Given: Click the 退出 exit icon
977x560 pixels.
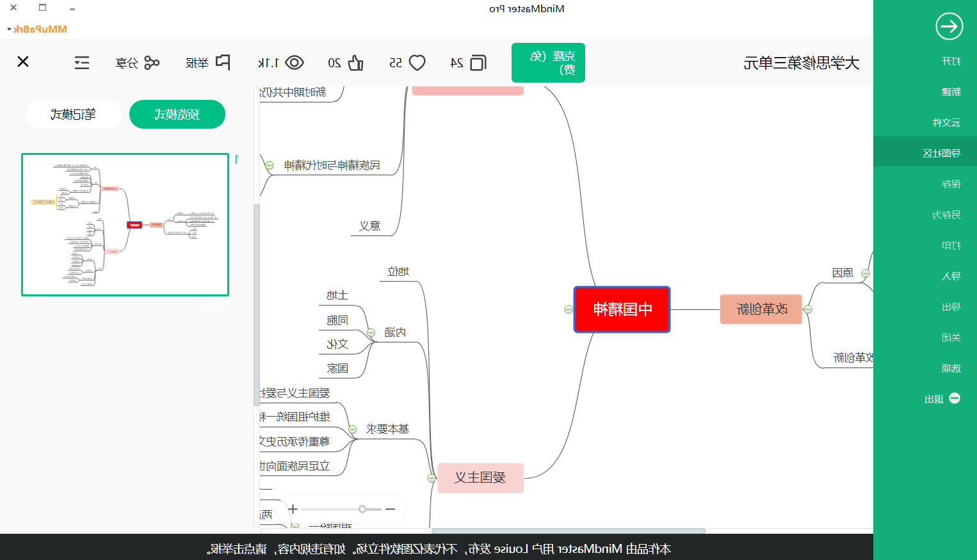Looking at the screenshot, I should pyautogui.click(x=955, y=398).
